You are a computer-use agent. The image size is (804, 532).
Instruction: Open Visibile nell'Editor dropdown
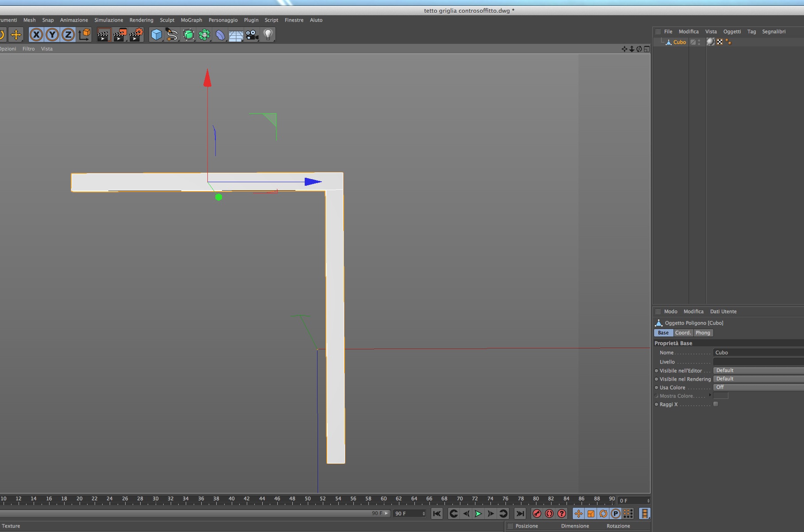[x=758, y=371]
